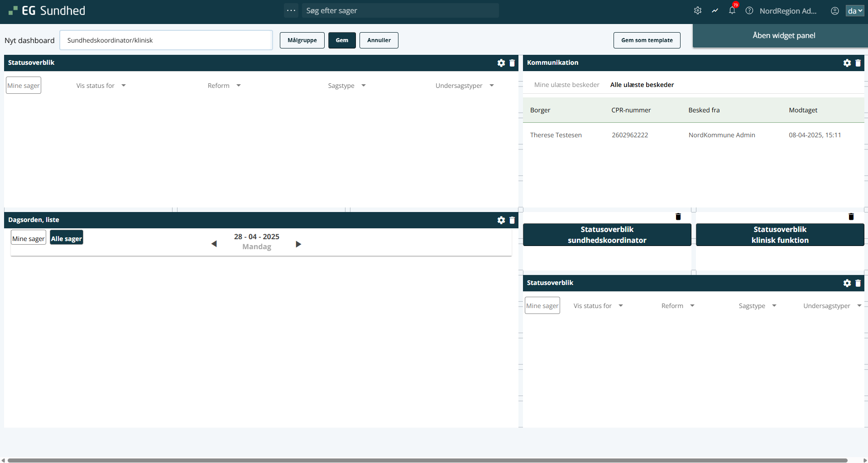The height and width of the screenshot is (463, 868).
Task: Open the user profile icon
Action: (834, 11)
